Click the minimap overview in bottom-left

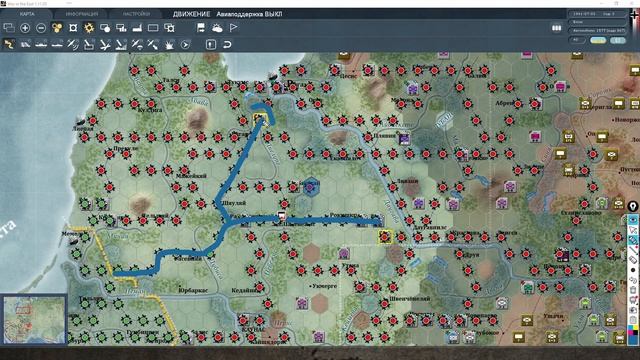[34, 320]
